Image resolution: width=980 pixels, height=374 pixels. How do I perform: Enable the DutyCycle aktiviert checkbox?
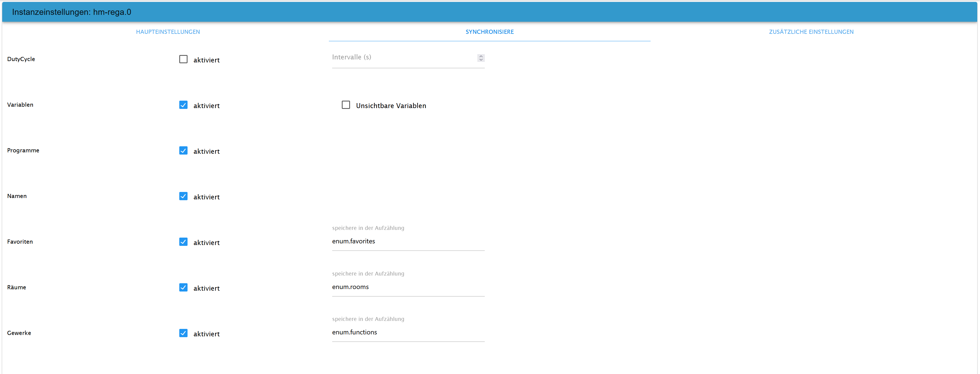(183, 59)
